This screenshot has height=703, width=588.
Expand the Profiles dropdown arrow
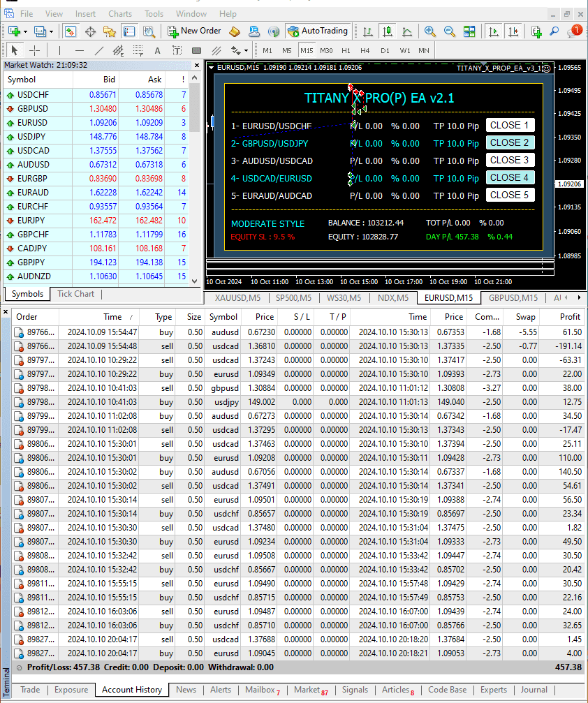pyautogui.click(x=51, y=31)
